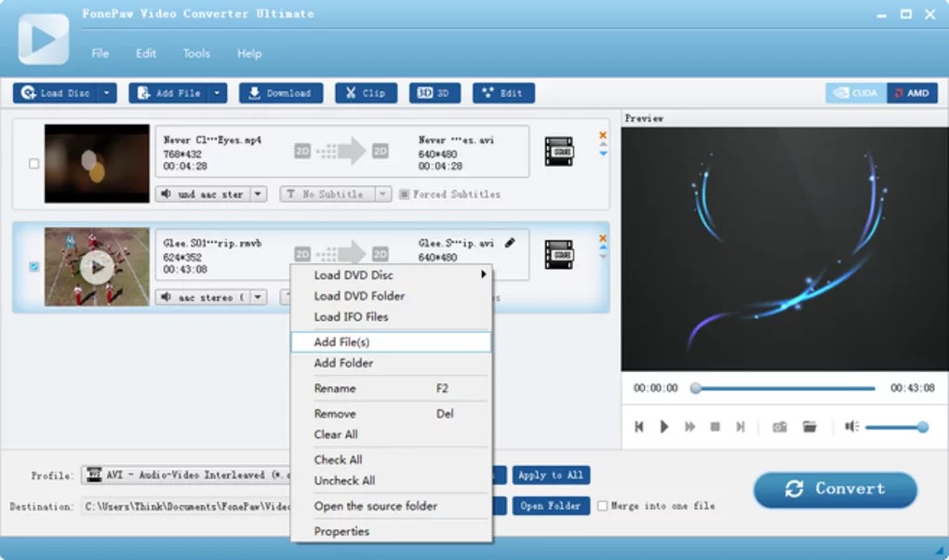
Task: Expand the Add File dropdown arrow
Action: click(x=215, y=92)
